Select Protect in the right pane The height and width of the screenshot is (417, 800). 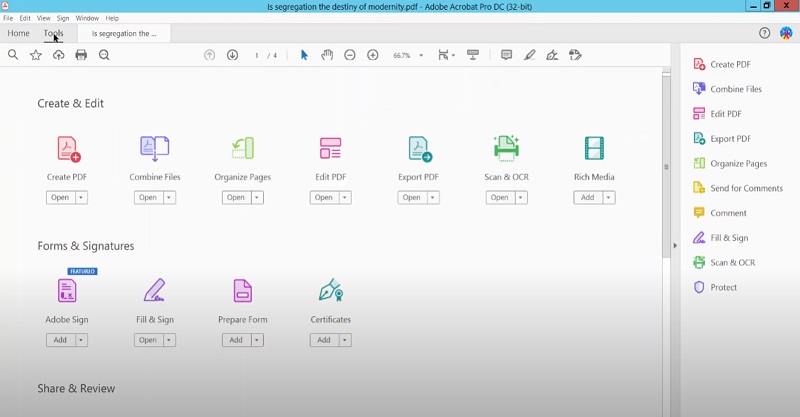[715, 287]
